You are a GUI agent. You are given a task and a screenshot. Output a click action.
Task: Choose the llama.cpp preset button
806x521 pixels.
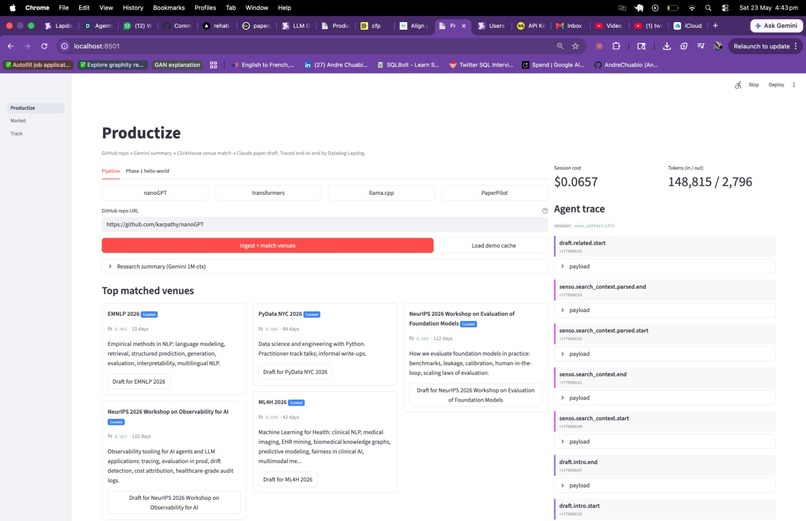click(381, 193)
